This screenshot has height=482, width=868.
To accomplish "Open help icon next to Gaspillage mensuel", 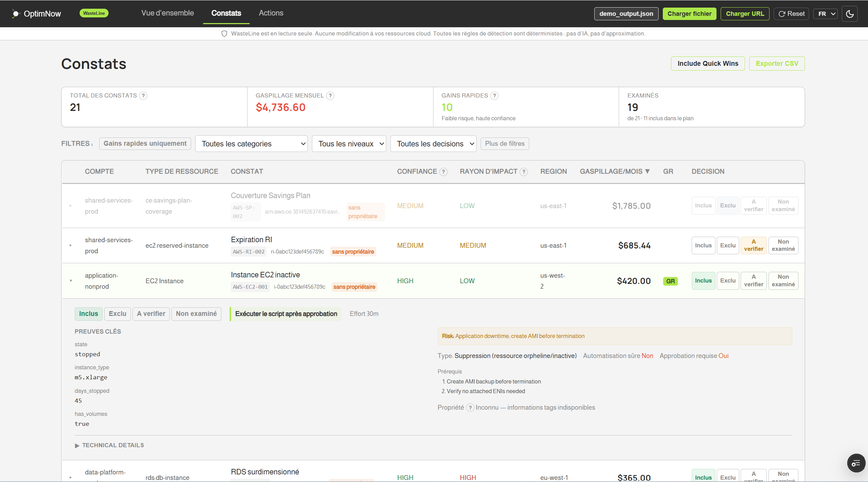I will (x=330, y=96).
